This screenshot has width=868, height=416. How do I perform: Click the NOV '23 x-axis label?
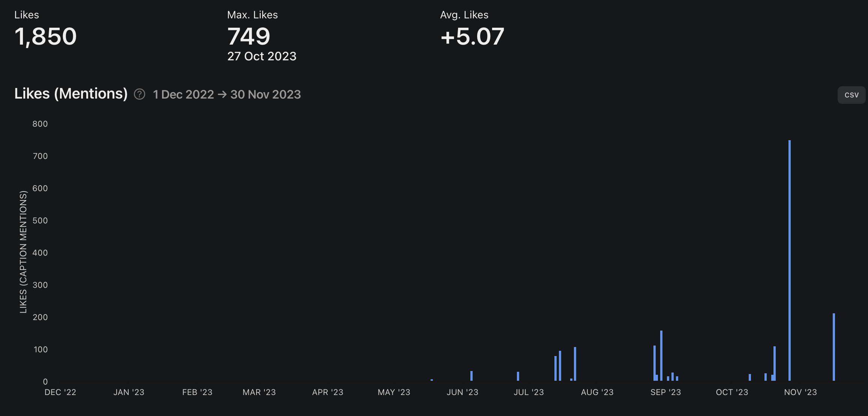coord(800,392)
